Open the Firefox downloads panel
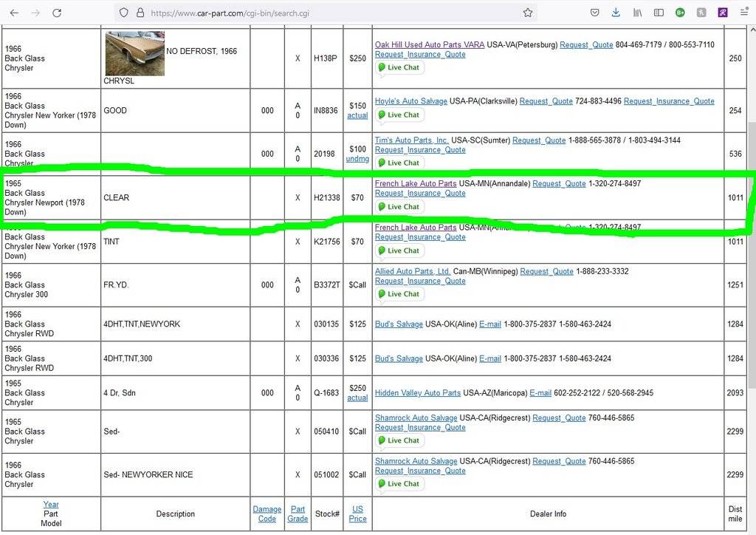Viewport: 756px width, 535px height. pos(616,13)
